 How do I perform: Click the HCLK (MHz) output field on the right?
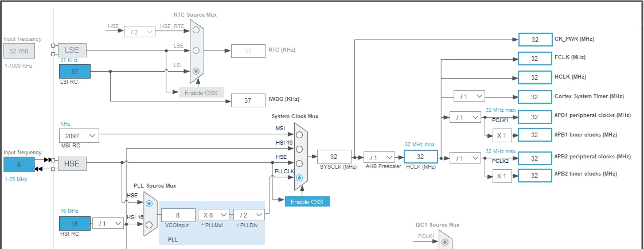coord(534,77)
